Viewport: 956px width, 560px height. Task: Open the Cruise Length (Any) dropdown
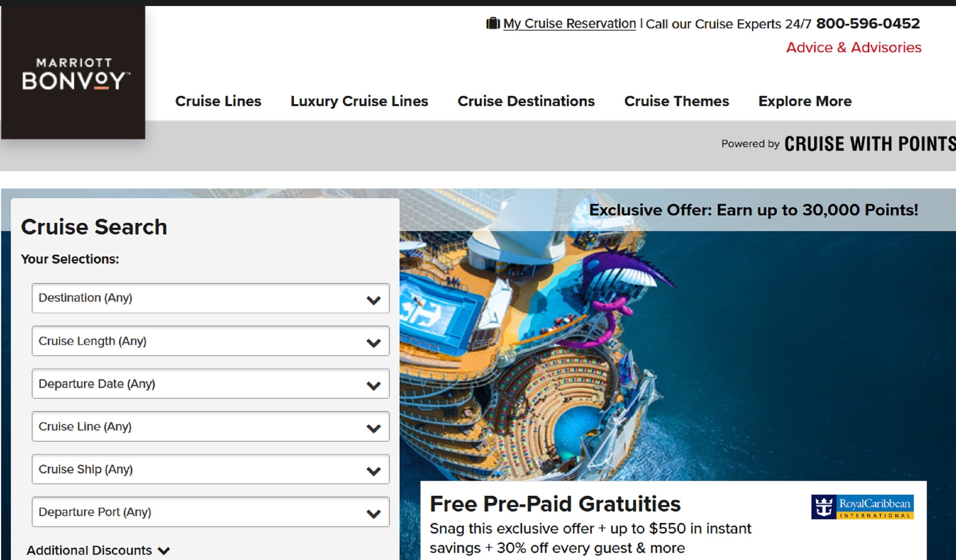point(211,341)
